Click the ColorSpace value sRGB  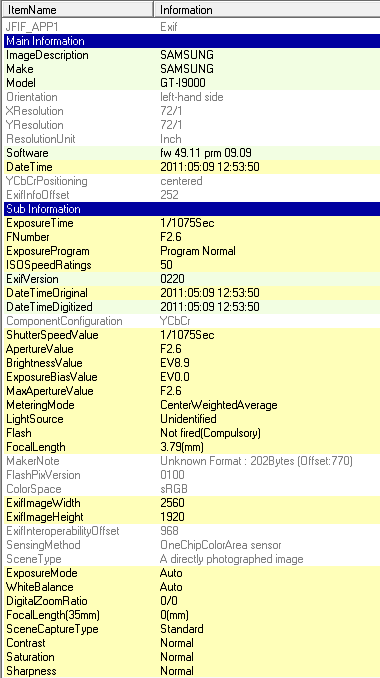click(174, 489)
